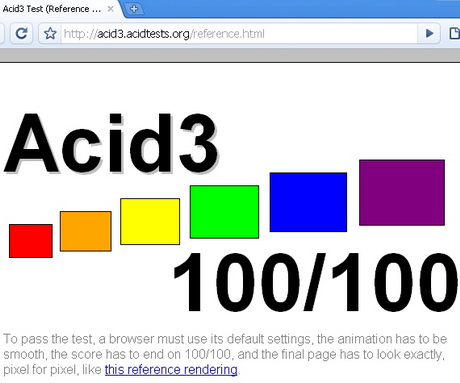460x383 pixels.
Task: Bookmark this page with the star icon
Action: (50, 33)
